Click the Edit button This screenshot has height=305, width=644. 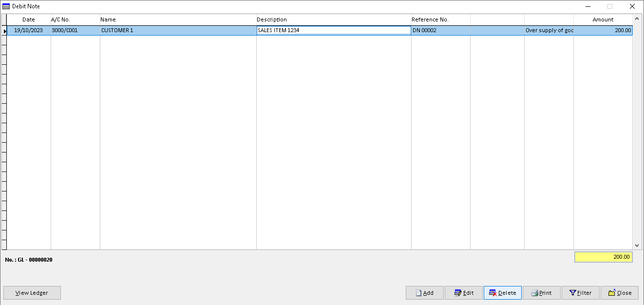point(464,293)
